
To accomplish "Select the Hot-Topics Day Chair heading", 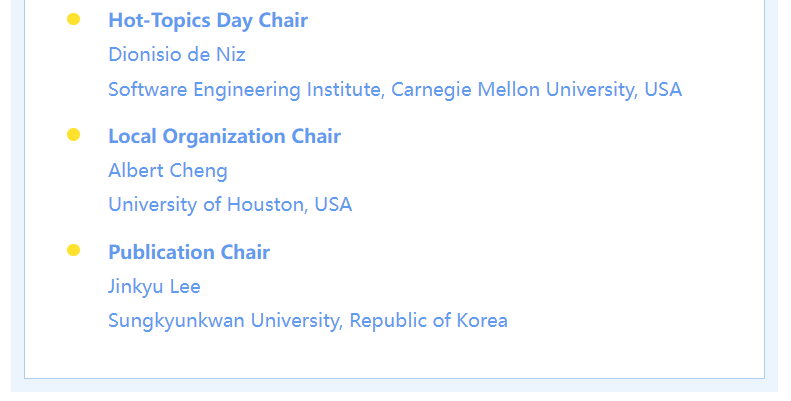I will point(208,21).
